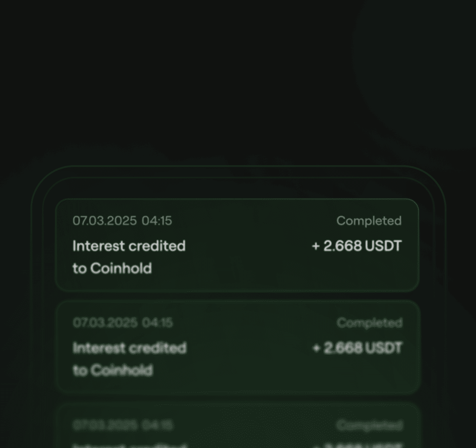Open the second blurred transaction card
Screen dimensions: 476x448
238,347
